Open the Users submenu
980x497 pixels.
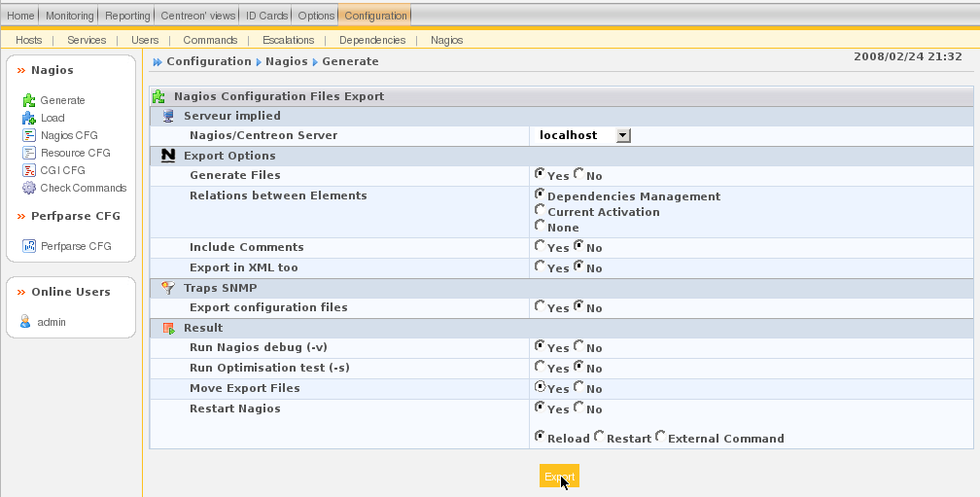(145, 40)
